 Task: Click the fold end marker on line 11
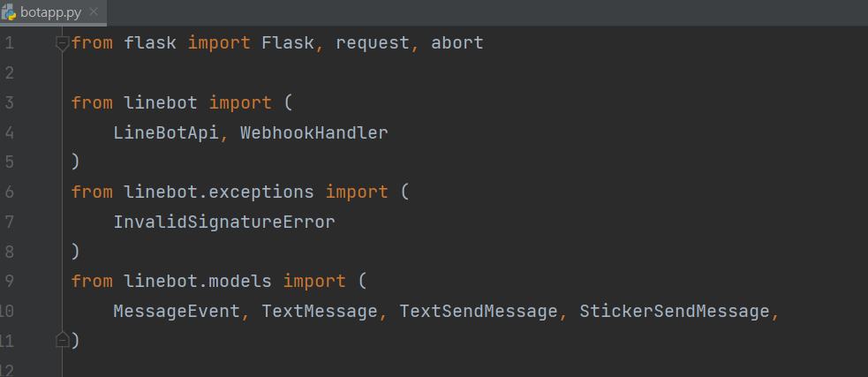tap(62, 340)
